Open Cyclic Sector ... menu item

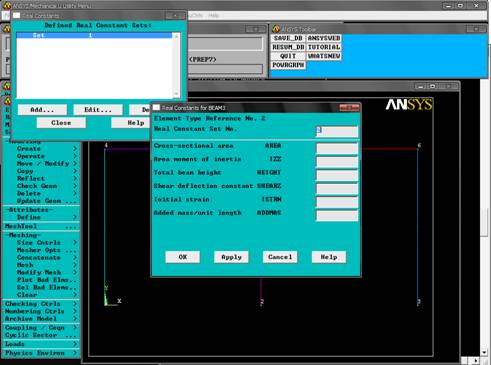pos(42,335)
